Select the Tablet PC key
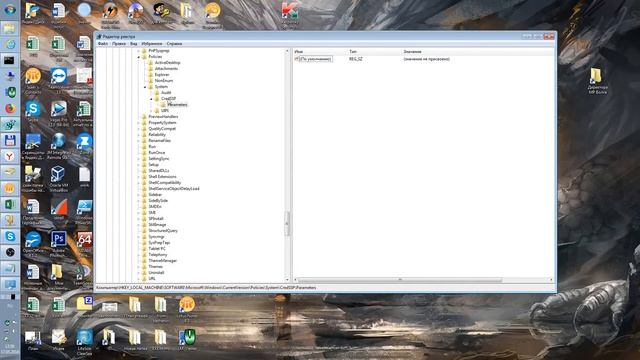This screenshot has height=360, width=640. [157, 249]
